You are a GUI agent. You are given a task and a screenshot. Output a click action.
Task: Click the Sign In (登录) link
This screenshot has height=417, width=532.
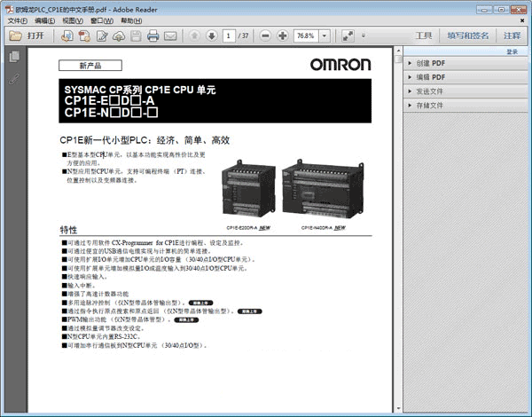[x=512, y=51]
